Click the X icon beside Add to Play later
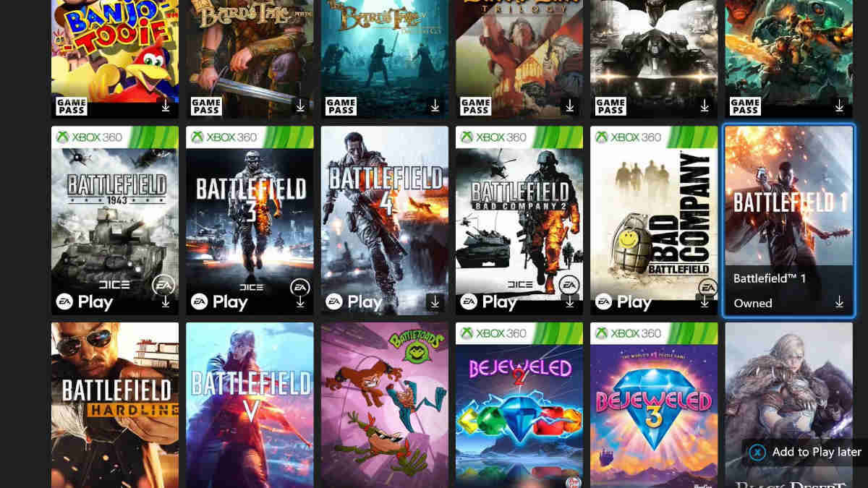Viewport: 868px width, 488px height. (x=757, y=453)
